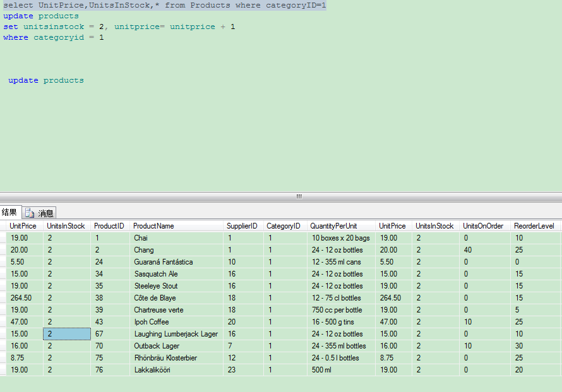Select the ProductName column header

coord(176,226)
